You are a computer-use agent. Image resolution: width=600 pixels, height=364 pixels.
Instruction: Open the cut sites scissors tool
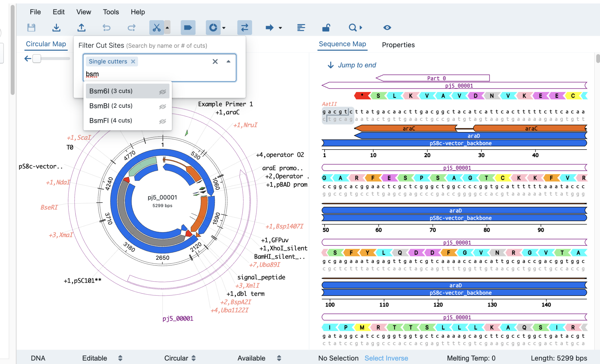(x=156, y=27)
